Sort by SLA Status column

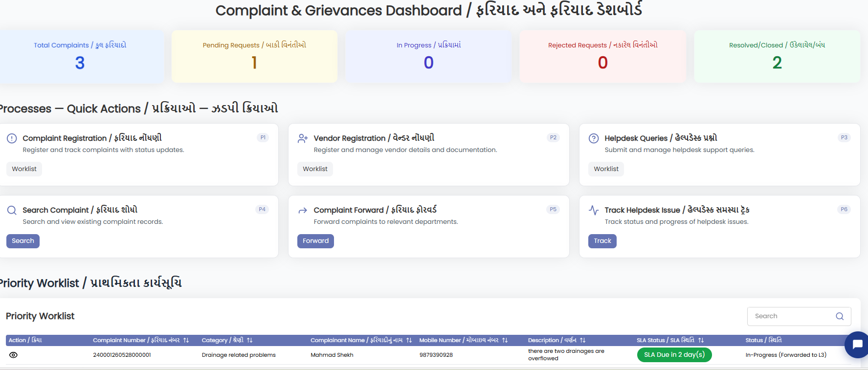tap(701, 340)
